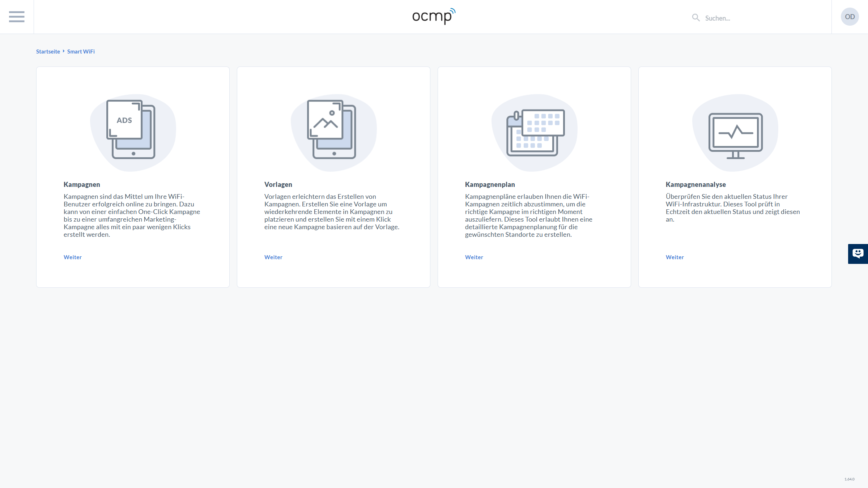Open the hamburger navigation menu
The height and width of the screenshot is (488, 868).
[x=17, y=17]
